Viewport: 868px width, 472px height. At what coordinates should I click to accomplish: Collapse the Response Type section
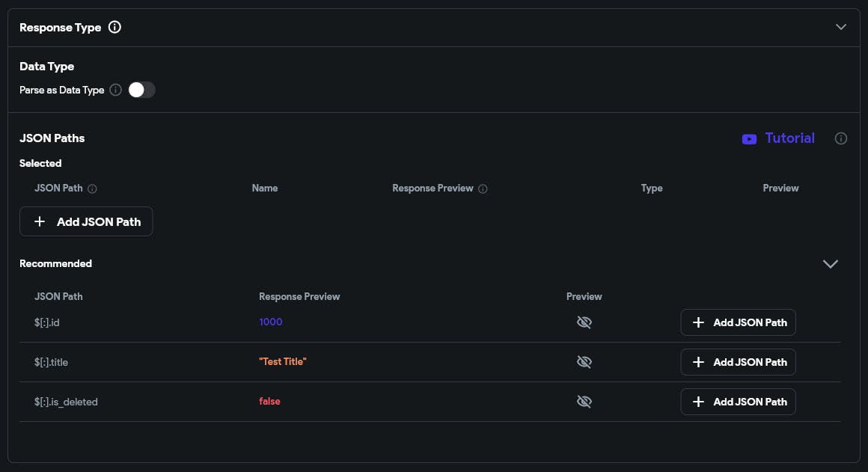click(x=841, y=27)
